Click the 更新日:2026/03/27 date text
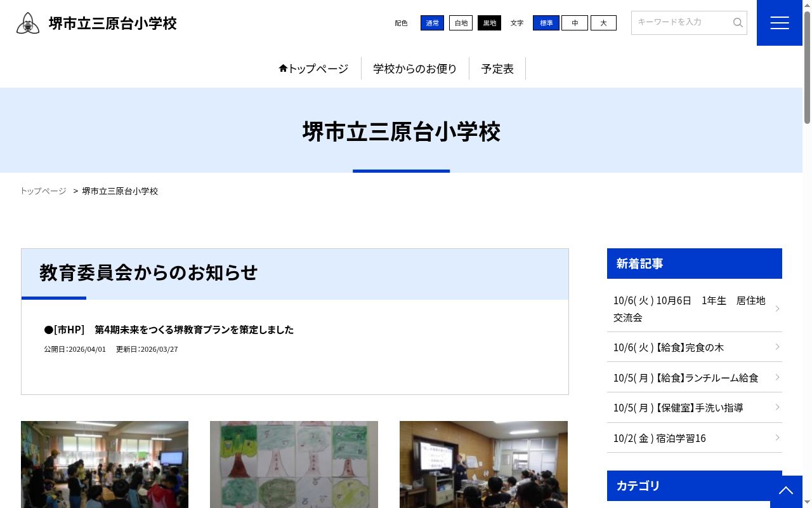The width and height of the screenshot is (812, 508). (147, 349)
